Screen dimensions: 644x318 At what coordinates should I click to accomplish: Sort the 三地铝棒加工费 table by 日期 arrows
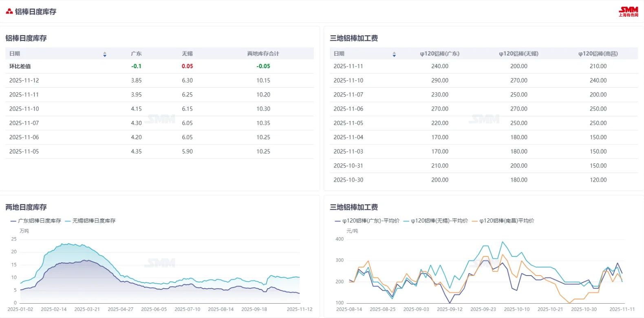point(394,54)
